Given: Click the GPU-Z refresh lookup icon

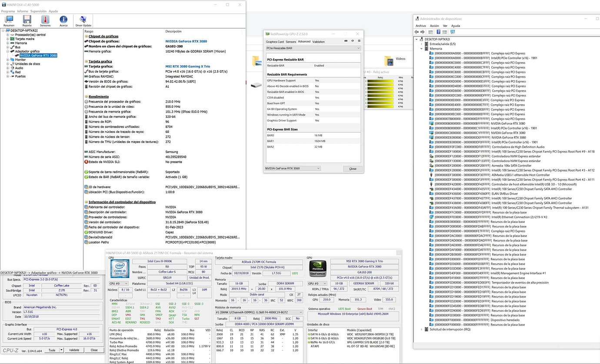Looking at the screenshot, I should pos(353,41).
